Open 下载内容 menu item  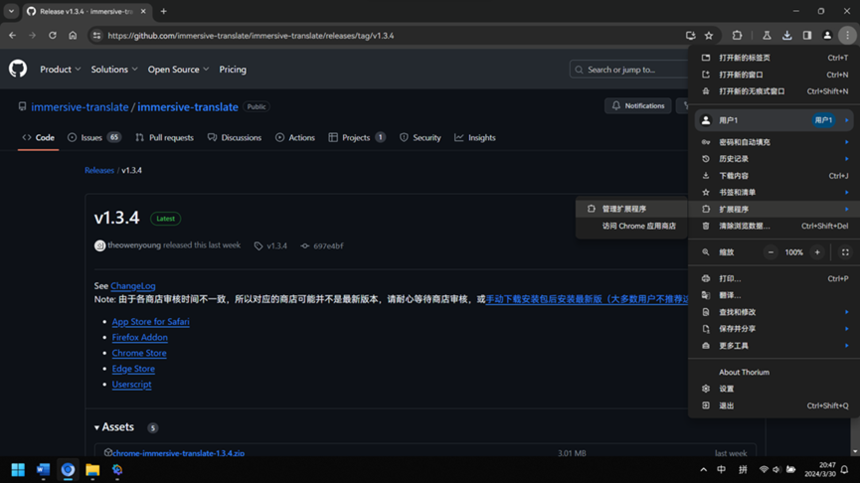773,175
